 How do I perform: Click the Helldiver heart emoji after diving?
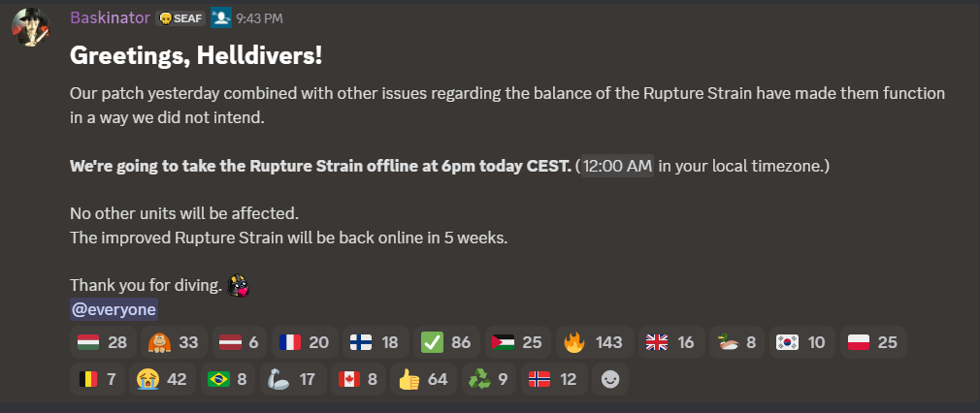pos(239,286)
